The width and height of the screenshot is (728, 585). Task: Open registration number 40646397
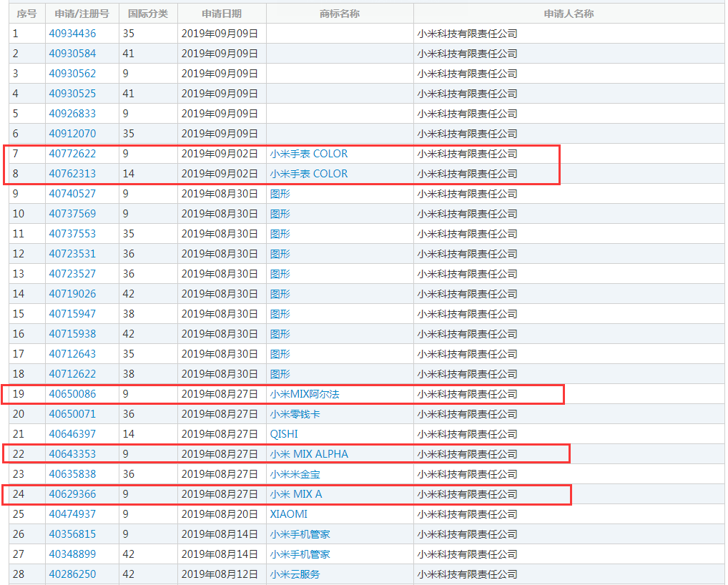72,433
